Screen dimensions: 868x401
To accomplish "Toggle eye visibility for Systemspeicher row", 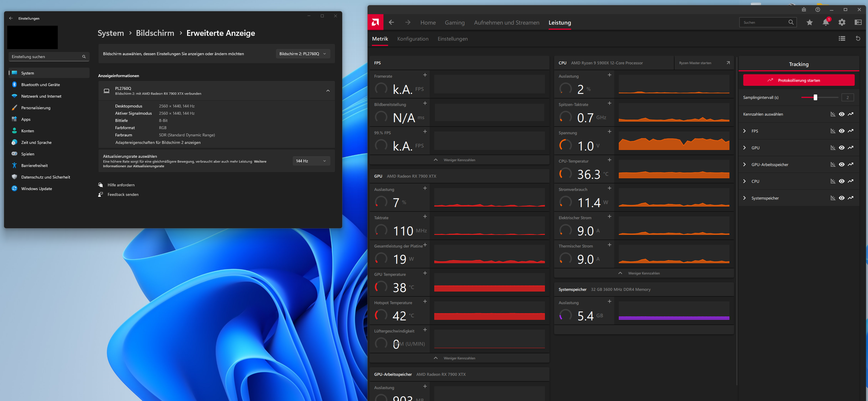I will pos(841,198).
